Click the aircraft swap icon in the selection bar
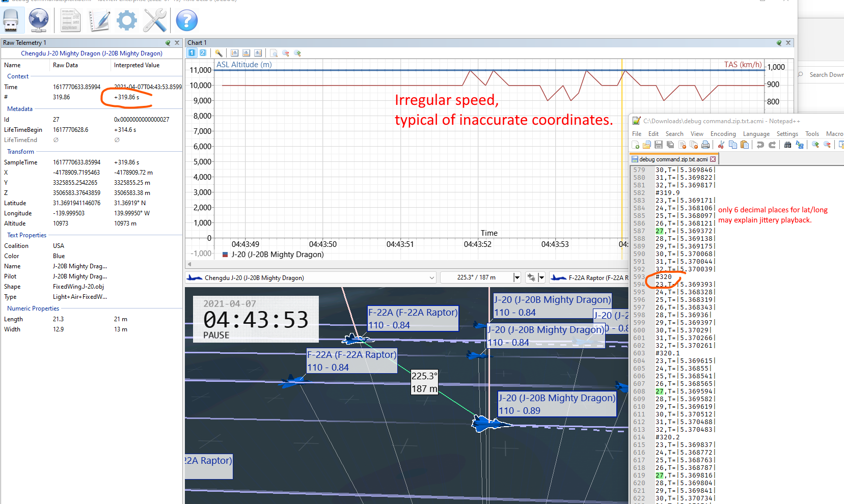The width and height of the screenshot is (844, 504). (531, 277)
